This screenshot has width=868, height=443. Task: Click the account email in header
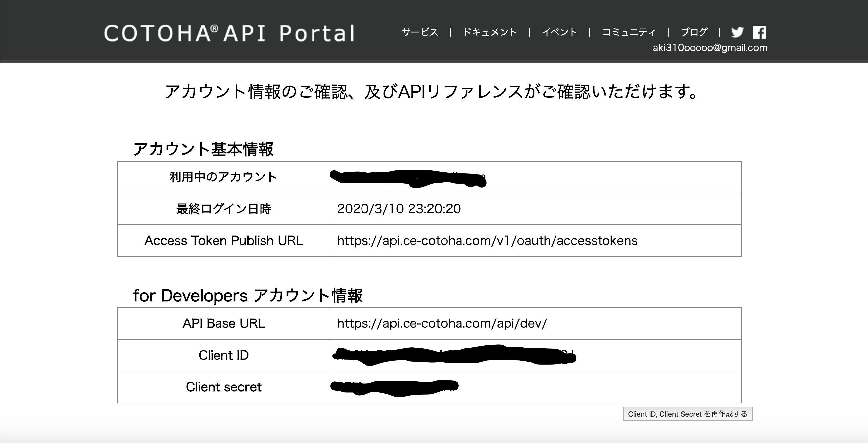710,48
